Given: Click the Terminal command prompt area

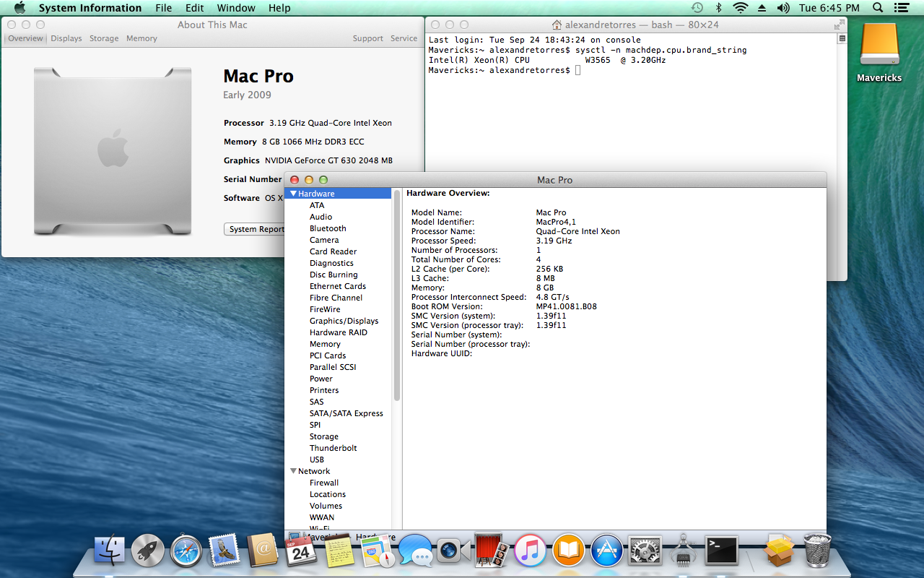Looking at the screenshot, I should [x=578, y=70].
